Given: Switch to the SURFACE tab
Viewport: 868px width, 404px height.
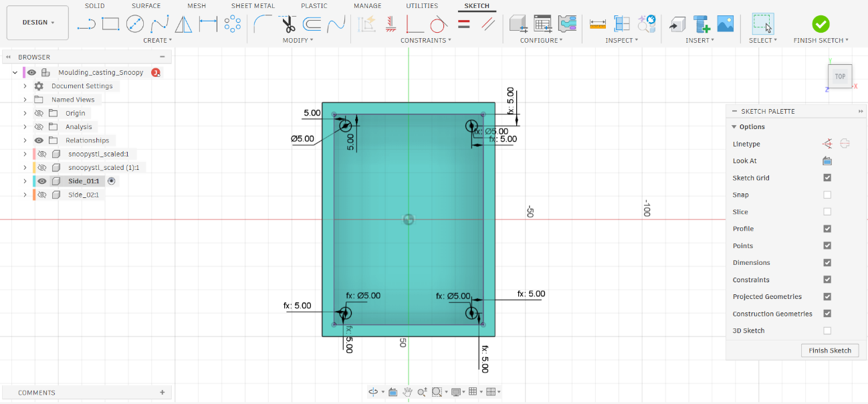Looking at the screenshot, I should coord(146,6).
